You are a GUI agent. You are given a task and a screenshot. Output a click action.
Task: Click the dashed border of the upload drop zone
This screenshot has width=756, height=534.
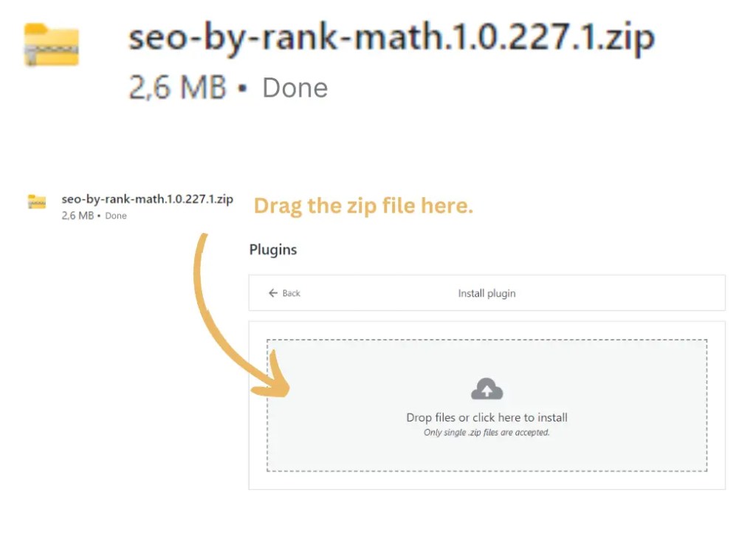pos(487,340)
